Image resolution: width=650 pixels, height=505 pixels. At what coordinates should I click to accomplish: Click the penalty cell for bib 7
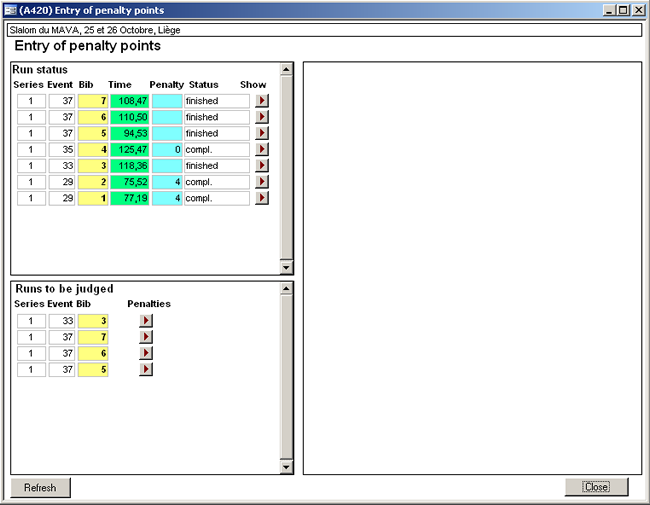pos(167,101)
